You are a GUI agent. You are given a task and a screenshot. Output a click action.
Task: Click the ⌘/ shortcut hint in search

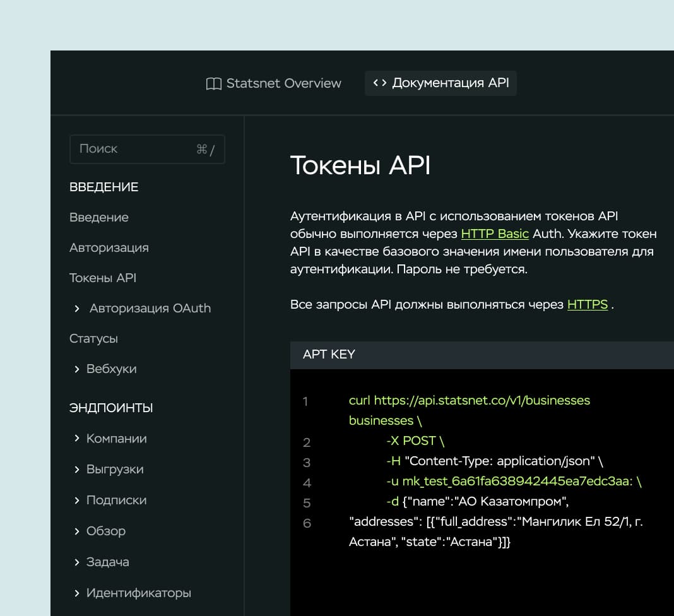point(205,150)
